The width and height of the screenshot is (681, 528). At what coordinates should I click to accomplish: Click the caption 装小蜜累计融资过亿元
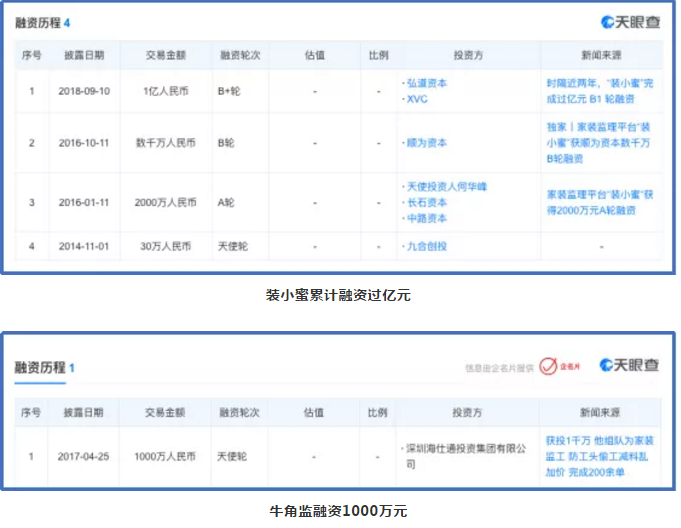338,295
